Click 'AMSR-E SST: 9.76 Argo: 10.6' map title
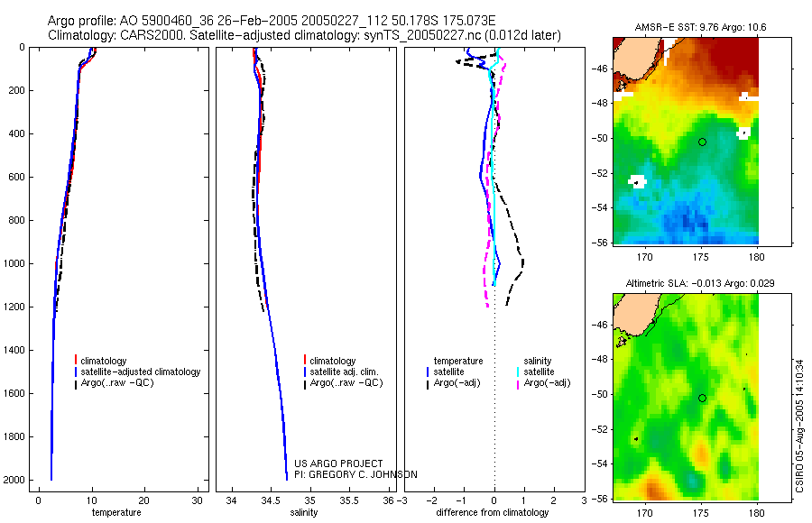 tap(701, 27)
